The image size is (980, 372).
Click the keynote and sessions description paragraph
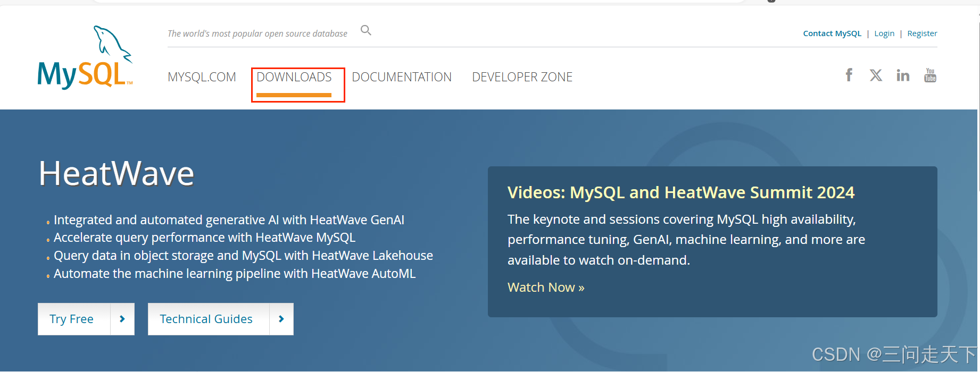pos(686,240)
